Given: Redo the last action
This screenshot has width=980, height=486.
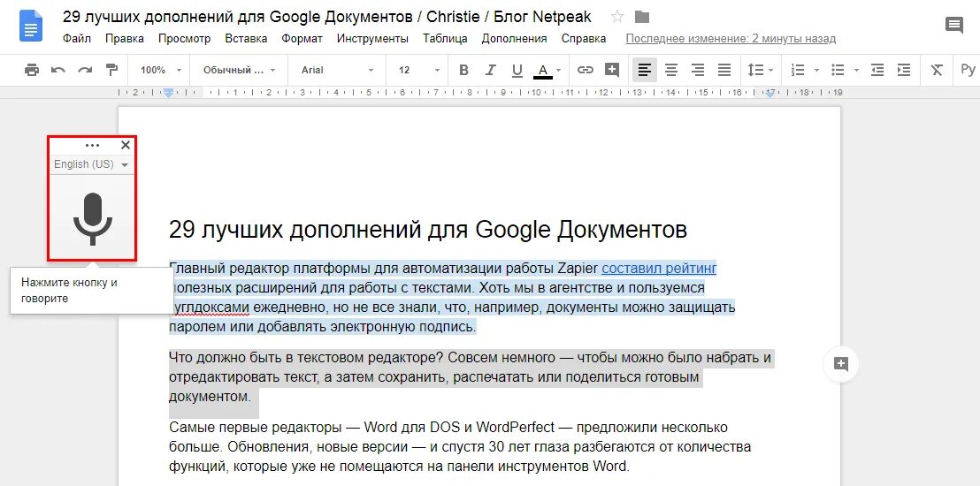Looking at the screenshot, I should pyautogui.click(x=85, y=70).
